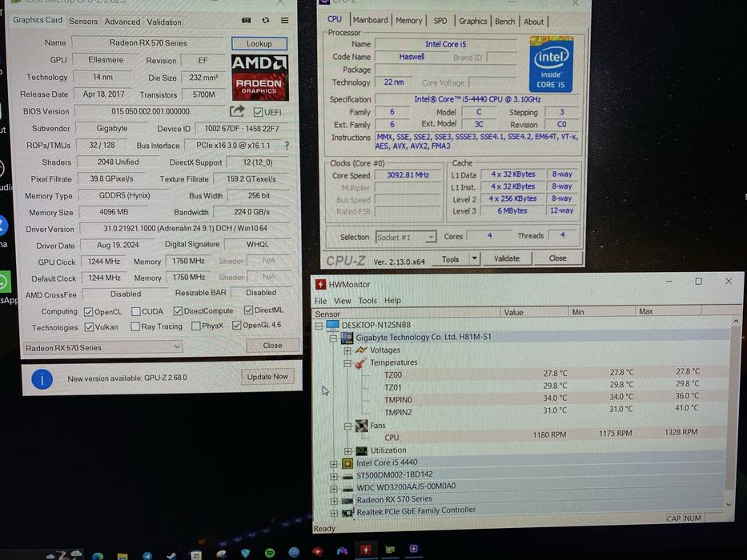
Task: Switch to CPU-Z Memory tab
Action: point(409,21)
